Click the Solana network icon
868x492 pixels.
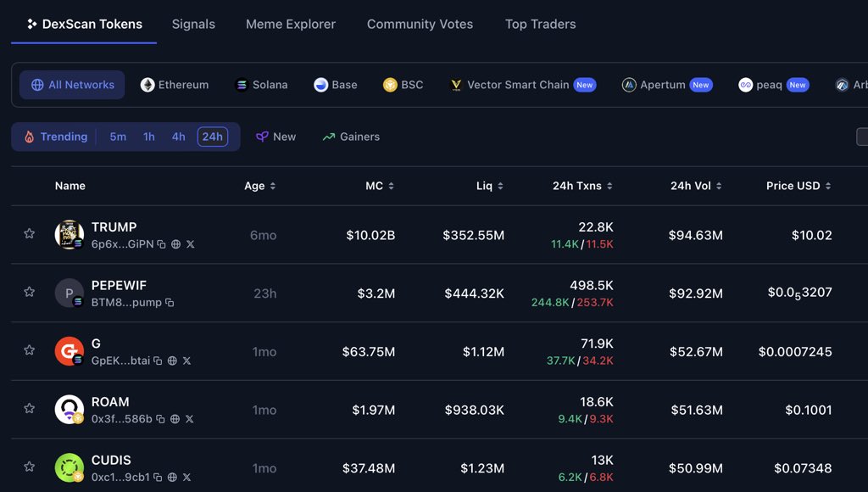[x=242, y=85]
